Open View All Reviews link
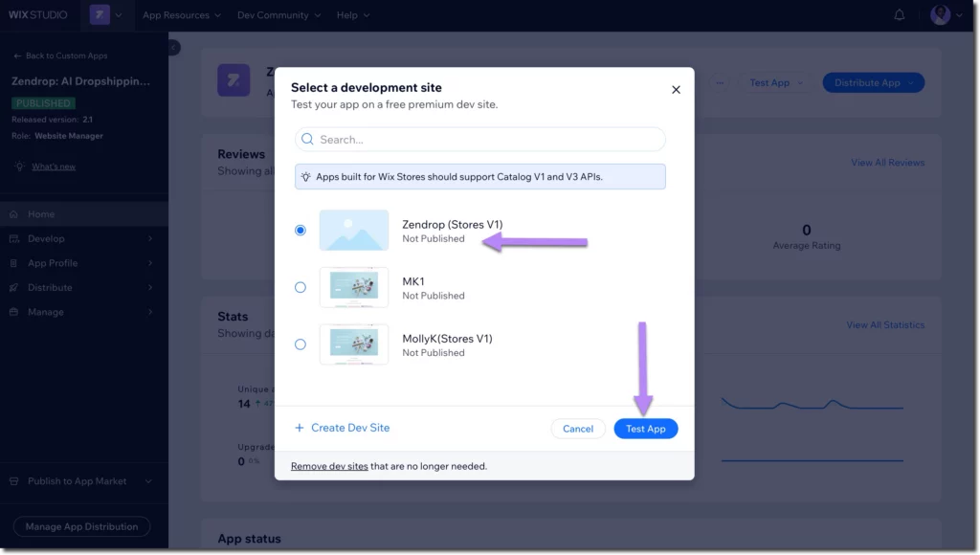 (887, 163)
